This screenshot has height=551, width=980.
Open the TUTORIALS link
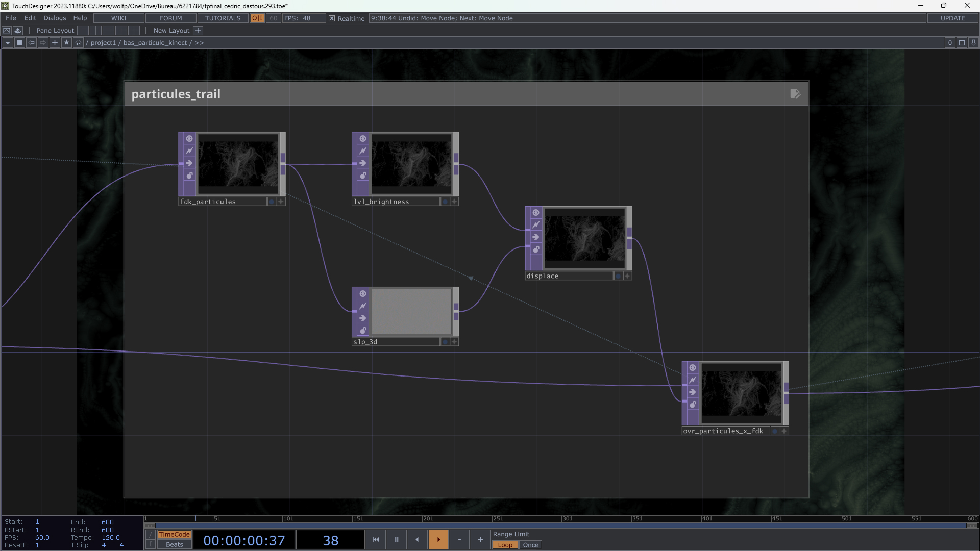[223, 18]
